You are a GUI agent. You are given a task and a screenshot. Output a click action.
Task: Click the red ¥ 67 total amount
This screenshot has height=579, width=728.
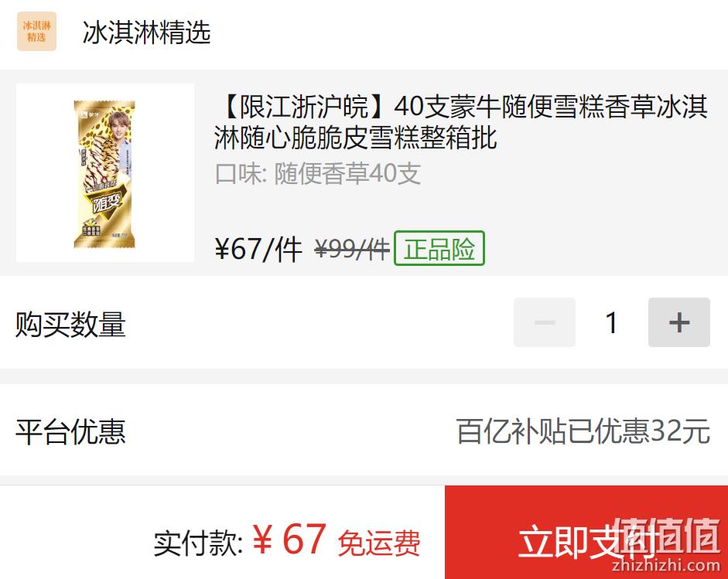(x=289, y=539)
